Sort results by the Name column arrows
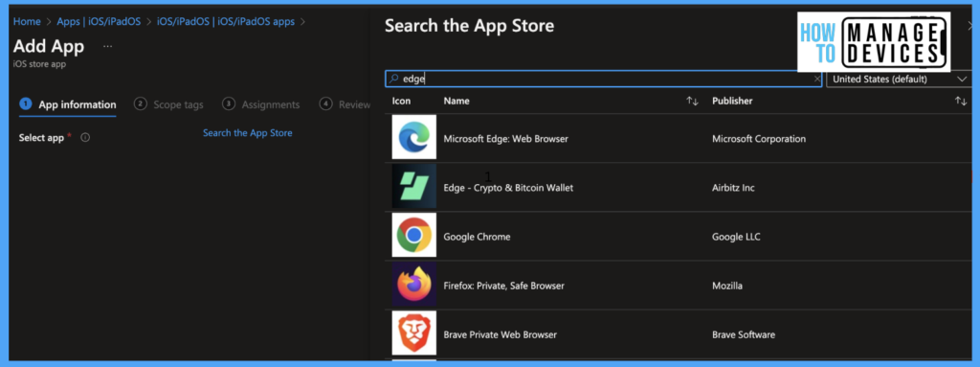The width and height of the screenshot is (980, 367). (x=692, y=101)
